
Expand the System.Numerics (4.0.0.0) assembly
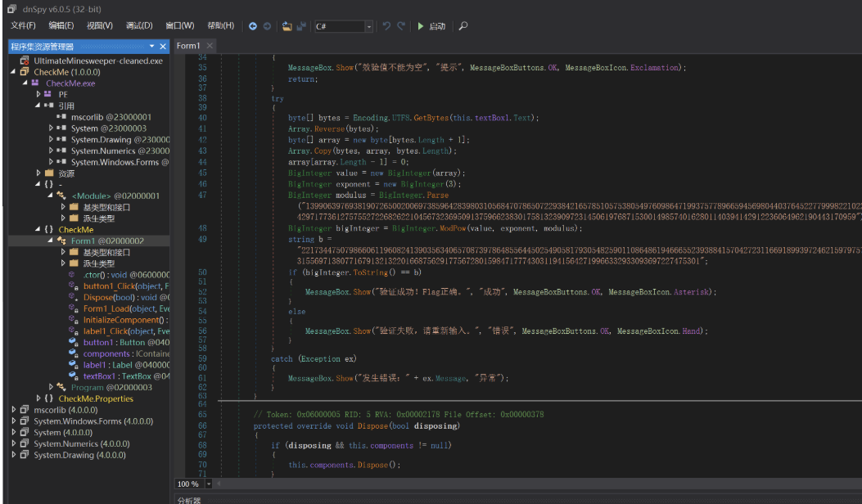pos(14,444)
